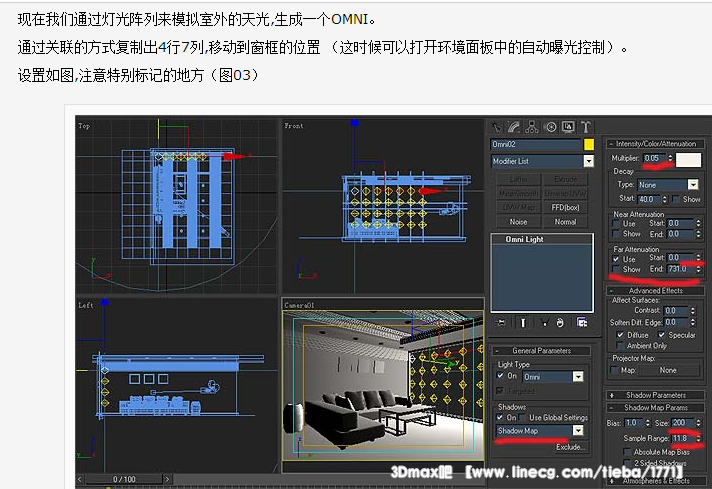Click Projector Map None button
Viewport: 712px width, 489px height.
pyautogui.click(x=668, y=370)
